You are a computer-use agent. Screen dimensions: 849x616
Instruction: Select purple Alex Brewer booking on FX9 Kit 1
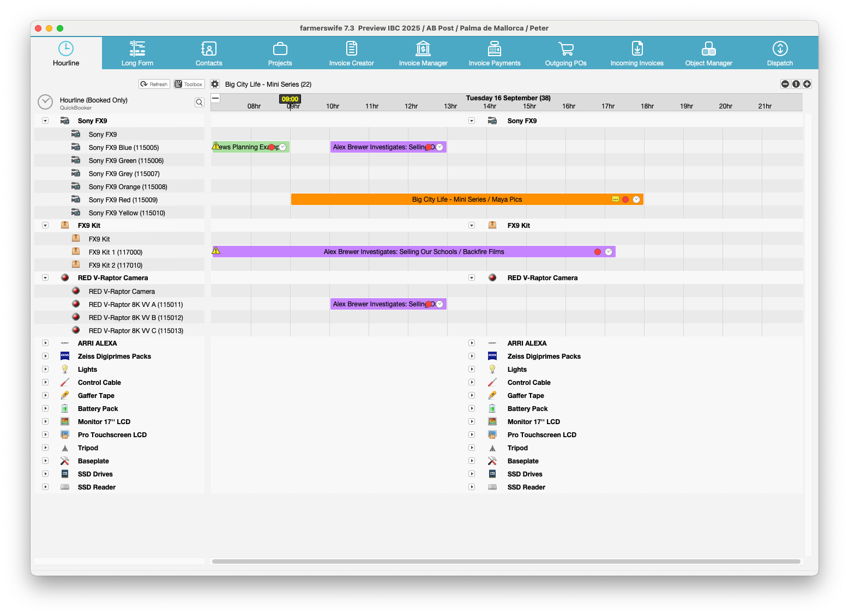[x=413, y=252]
